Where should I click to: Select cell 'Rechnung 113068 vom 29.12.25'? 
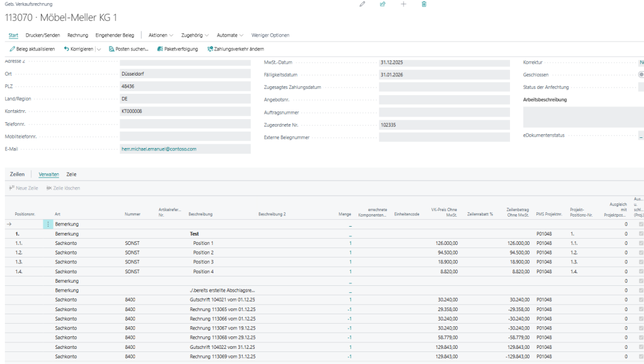pos(223,338)
